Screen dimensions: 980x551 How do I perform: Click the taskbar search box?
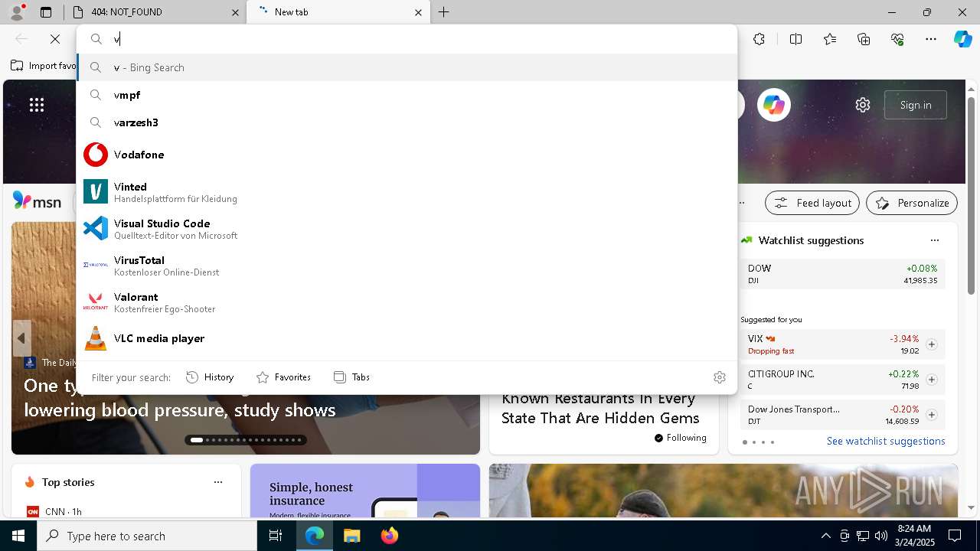click(147, 536)
